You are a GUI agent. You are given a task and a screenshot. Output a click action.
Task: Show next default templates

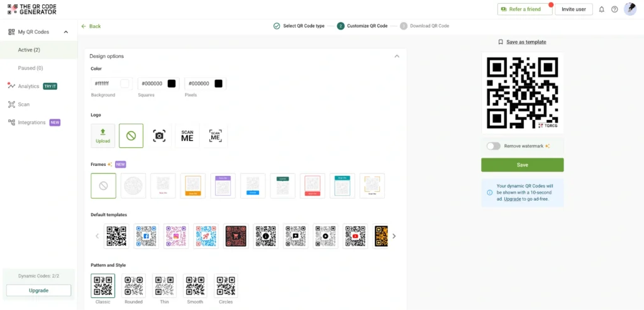[394, 236]
